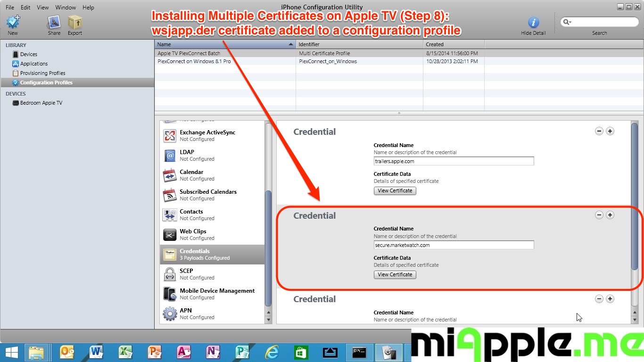Sort profiles by the Name column header

(x=222, y=44)
